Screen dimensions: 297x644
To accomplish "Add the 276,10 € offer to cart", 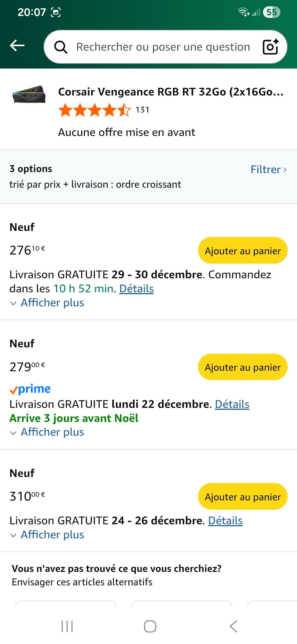I will pos(243,250).
